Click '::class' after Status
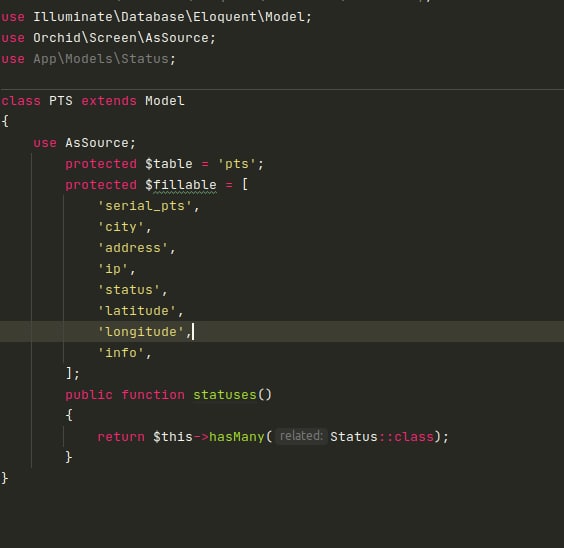This screenshot has width=564, height=548. [x=405, y=437]
